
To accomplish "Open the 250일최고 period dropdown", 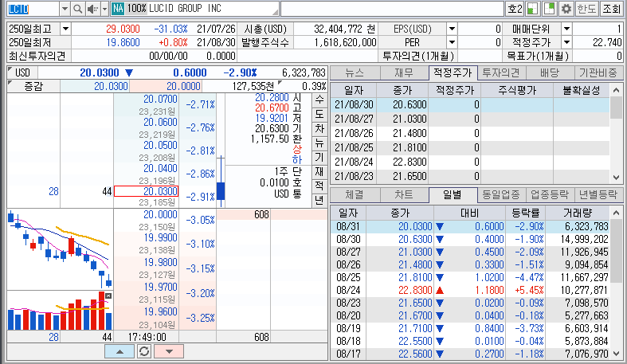I will click(65, 29).
